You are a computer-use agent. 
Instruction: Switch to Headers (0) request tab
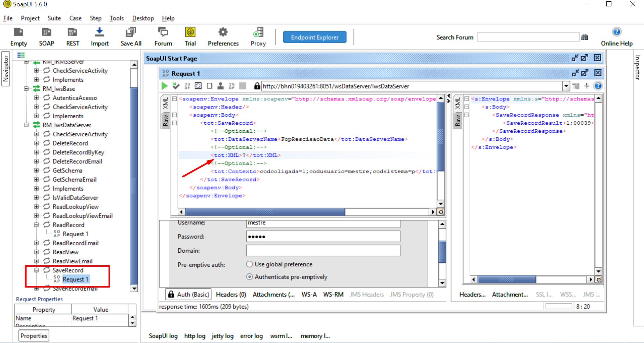[x=231, y=294]
